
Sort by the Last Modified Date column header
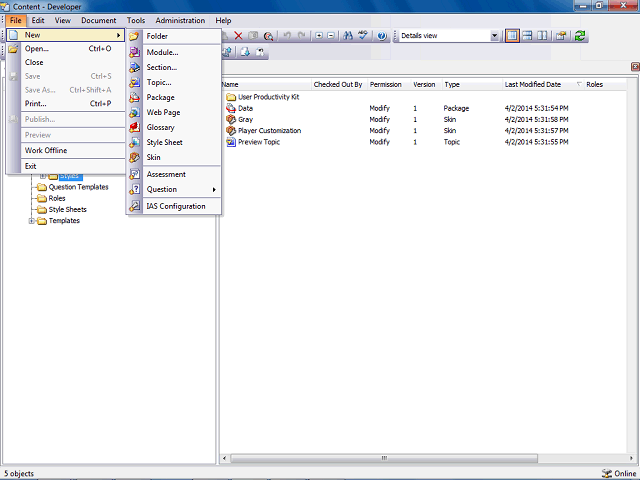coord(543,84)
